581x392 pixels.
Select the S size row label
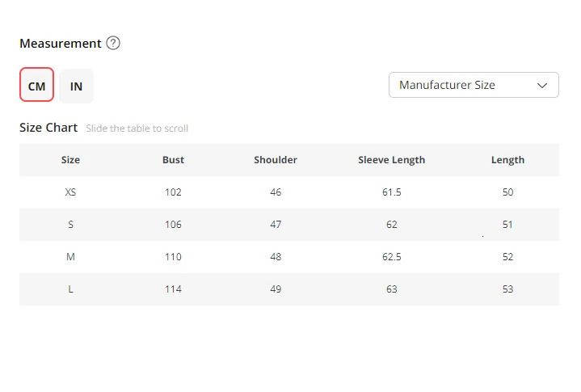[x=70, y=225]
